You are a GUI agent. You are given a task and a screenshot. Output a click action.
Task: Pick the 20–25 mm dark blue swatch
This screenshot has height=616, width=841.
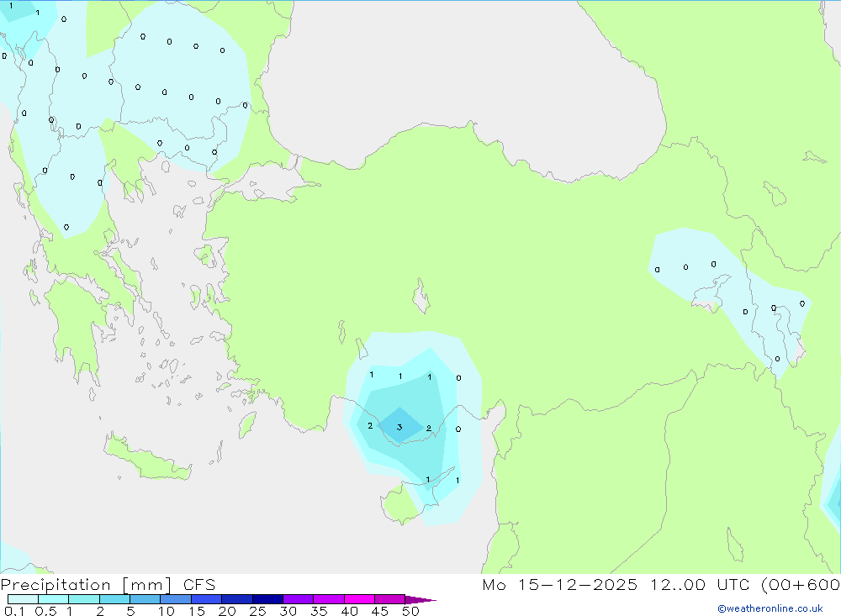click(237, 599)
